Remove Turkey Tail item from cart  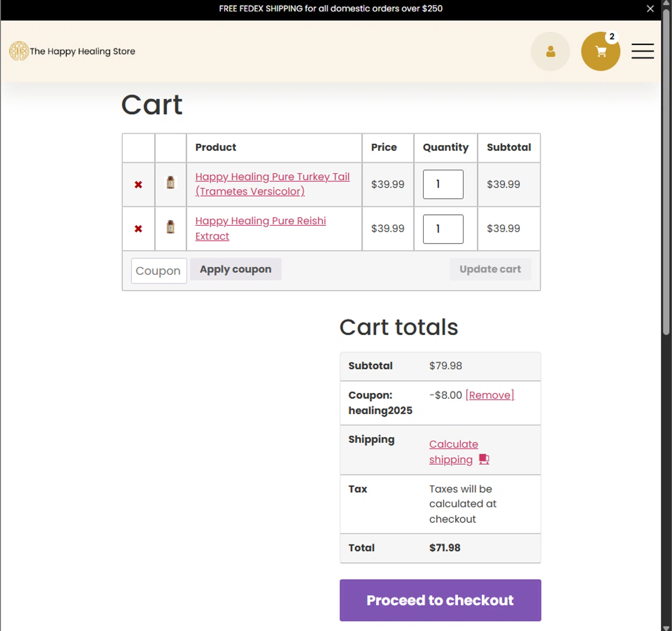pos(138,185)
